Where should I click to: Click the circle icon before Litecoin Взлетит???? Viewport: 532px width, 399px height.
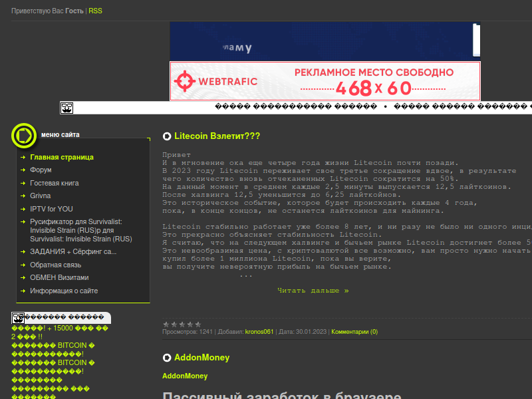point(167,136)
